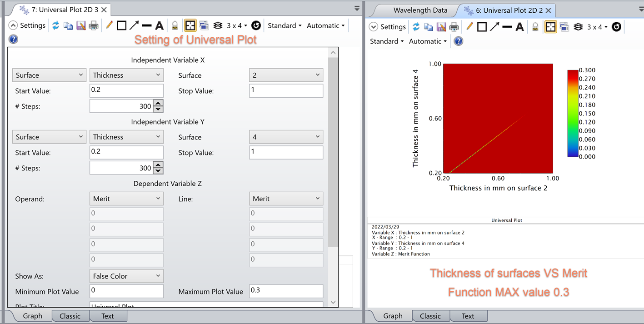Save plot image in Universal Plot 2D 3
This screenshot has height=324, width=644.
pos(81,25)
